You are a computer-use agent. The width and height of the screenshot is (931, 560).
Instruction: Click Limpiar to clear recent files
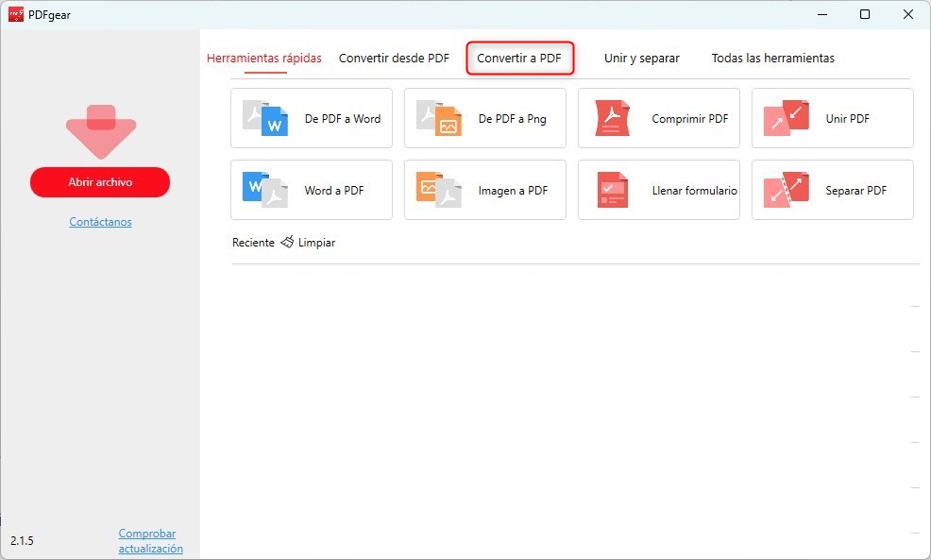pyautogui.click(x=316, y=243)
